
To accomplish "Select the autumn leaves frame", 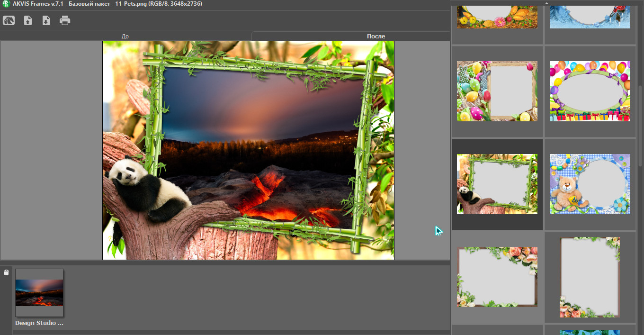I will tap(497, 18).
